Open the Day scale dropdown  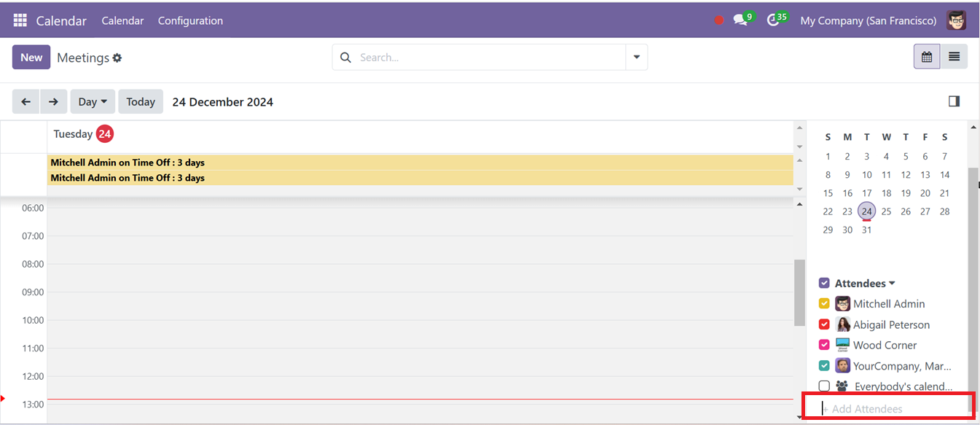(93, 101)
